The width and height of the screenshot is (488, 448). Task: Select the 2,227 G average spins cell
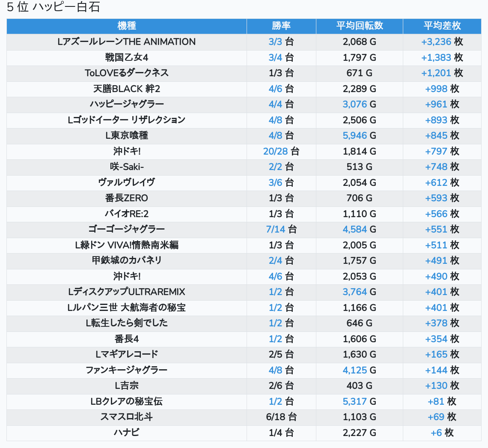(360, 433)
